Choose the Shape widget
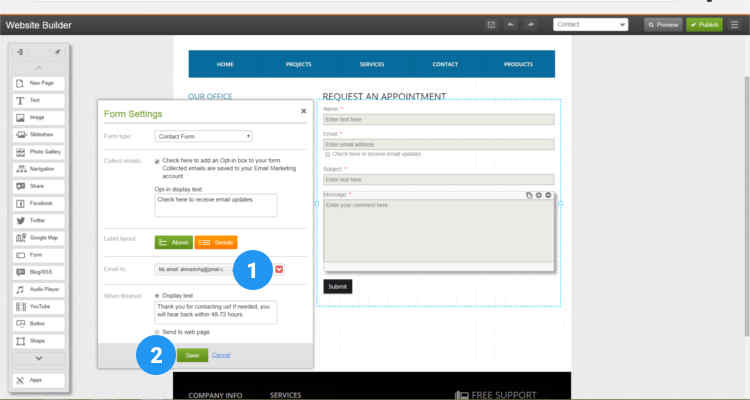 click(39, 341)
